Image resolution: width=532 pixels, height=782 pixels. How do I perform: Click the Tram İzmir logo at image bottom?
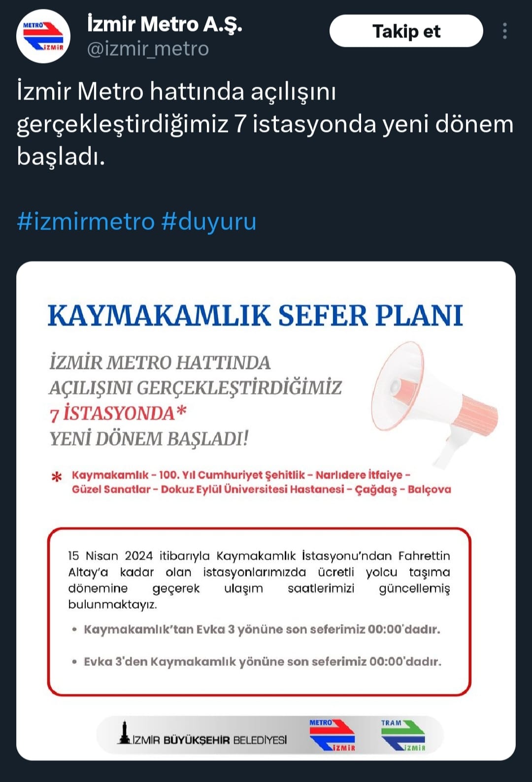[403, 735]
